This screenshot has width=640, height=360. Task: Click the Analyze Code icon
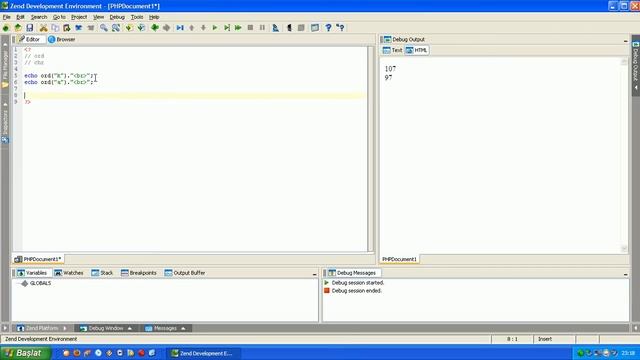(276, 28)
